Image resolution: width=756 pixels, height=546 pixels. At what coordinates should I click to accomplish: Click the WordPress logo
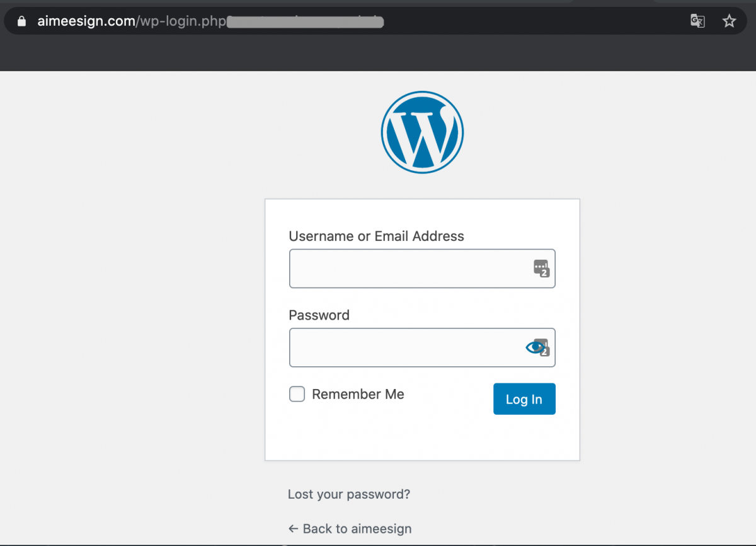(x=422, y=132)
